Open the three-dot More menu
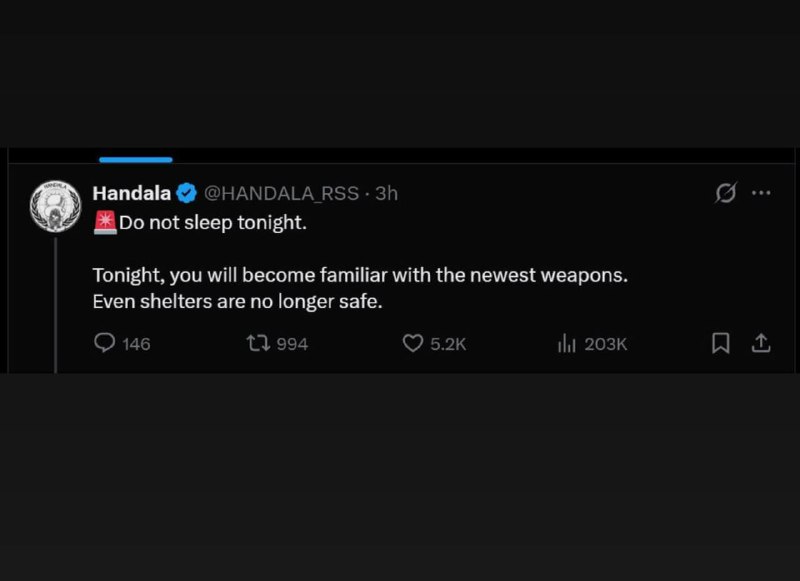The image size is (800, 581). pos(761,193)
